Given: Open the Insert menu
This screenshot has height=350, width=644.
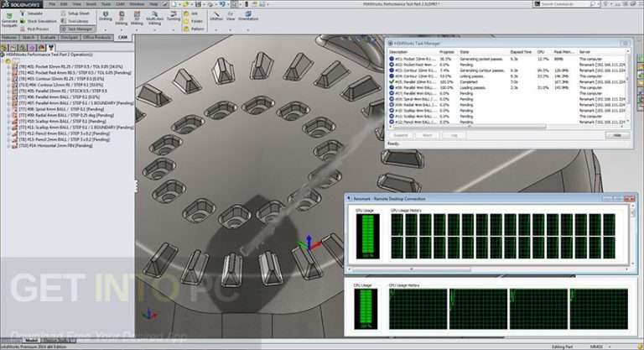Looking at the screenshot, I should pos(91,4).
